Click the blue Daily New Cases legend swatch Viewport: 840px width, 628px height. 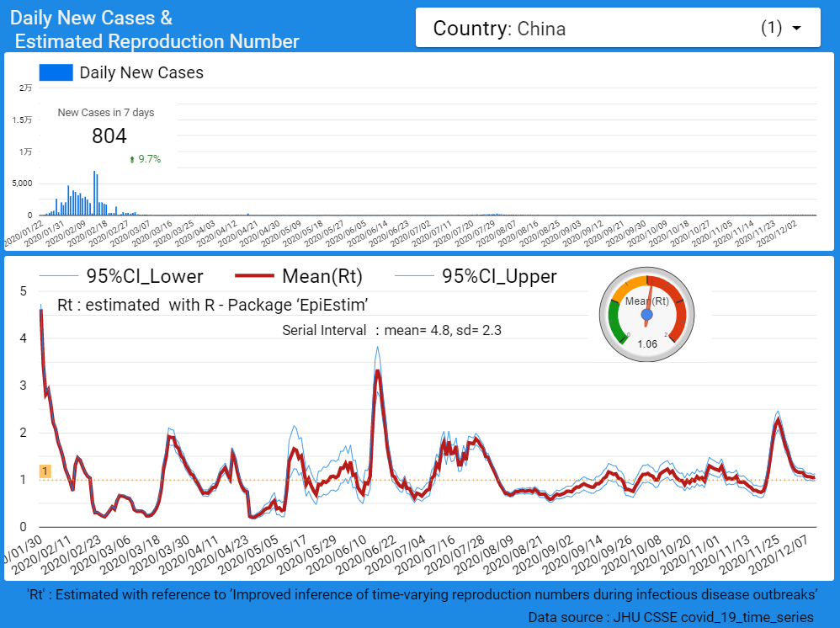(x=56, y=72)
